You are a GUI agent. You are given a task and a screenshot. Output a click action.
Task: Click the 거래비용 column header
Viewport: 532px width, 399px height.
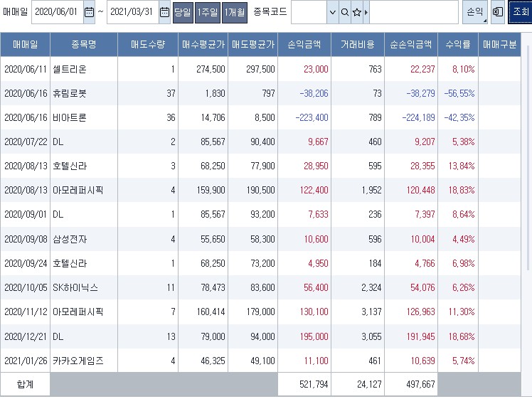(358, 44)
